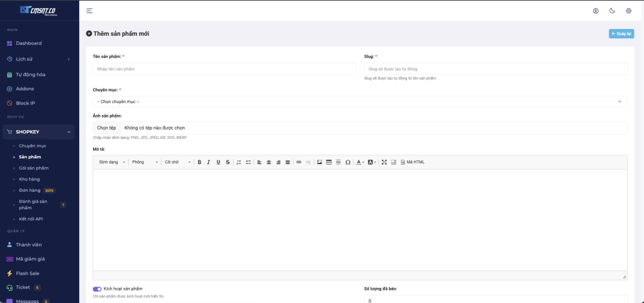Viewport: 644px width, 303px height.
Task: Switch to dark mode with moon icon
Action: [612, 11]
